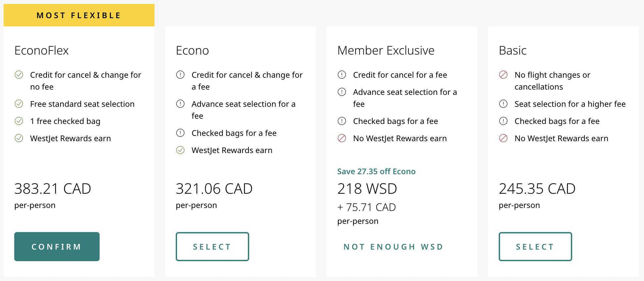Click the Save 27.35 off Econo text
The width and height of the screenshot is (644, 281).
376,171
